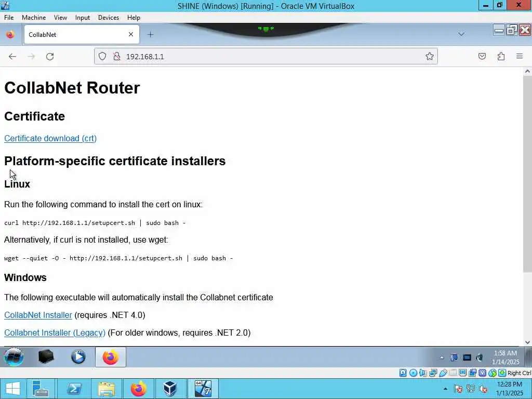532x399 pixels.
Task: Click the guest volume speaker icon
Action: click(480, 357)
